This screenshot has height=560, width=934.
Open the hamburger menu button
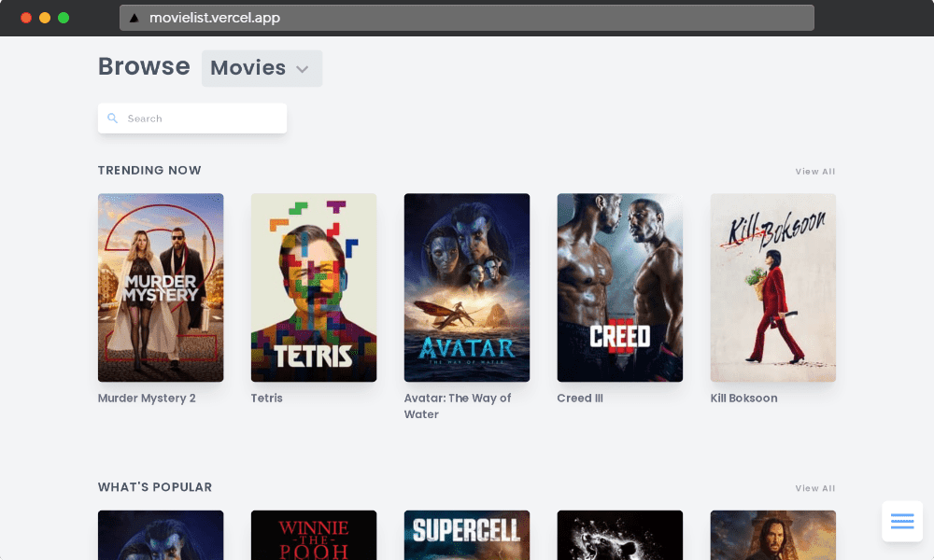point(902,522)
